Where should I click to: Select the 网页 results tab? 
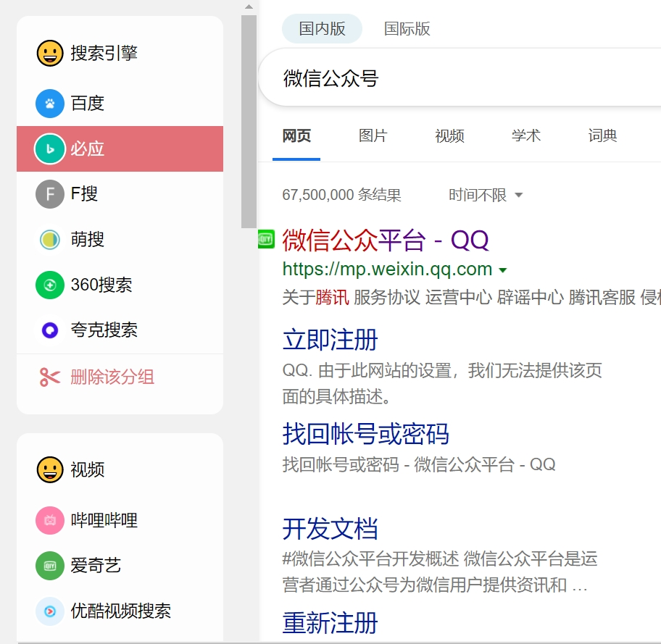click(296, 135)
